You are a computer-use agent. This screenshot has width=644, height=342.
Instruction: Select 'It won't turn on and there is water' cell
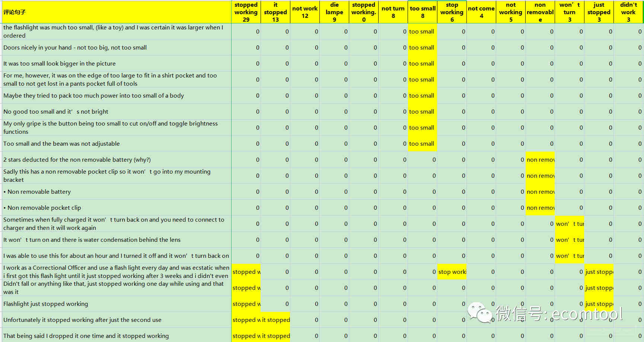117,240
